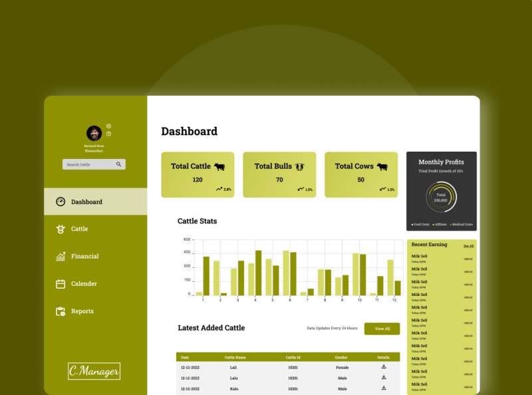The height and width of the screenshot is (395, 532).
Task: Click the cow icon on Total Cows card
Action: (x=381, y=166)
